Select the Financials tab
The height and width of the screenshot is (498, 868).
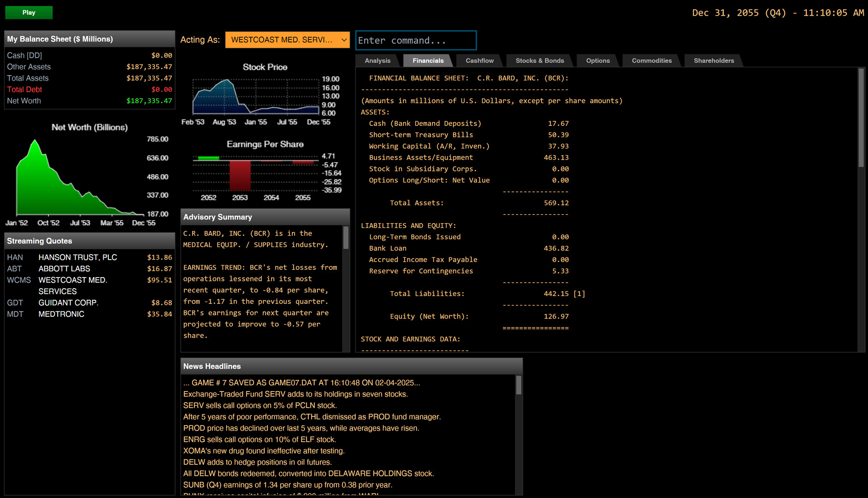coord(428,61)
